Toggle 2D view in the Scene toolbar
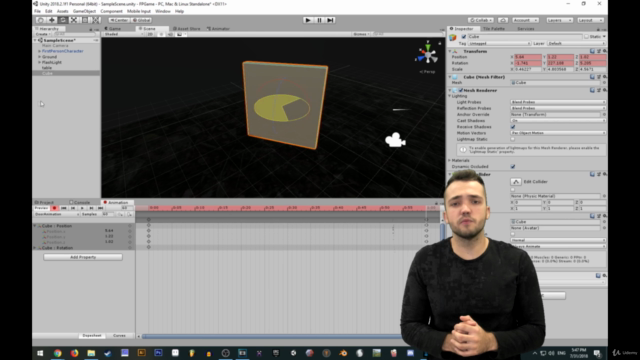 [150, 34]
